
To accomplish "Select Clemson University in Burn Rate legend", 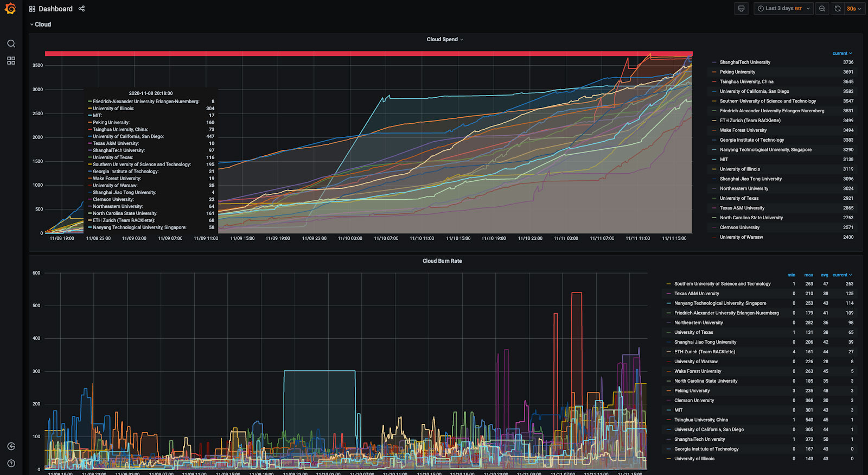I will click(694, 401).
